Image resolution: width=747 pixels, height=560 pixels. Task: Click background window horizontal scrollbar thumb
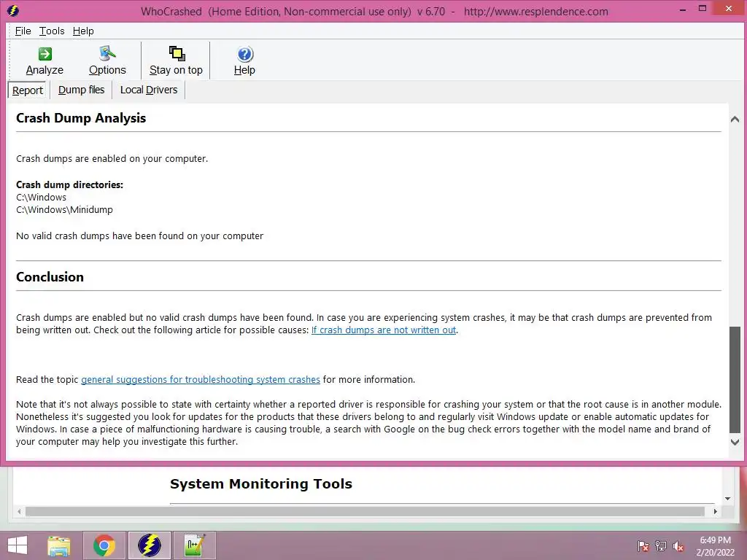(365, 511)
